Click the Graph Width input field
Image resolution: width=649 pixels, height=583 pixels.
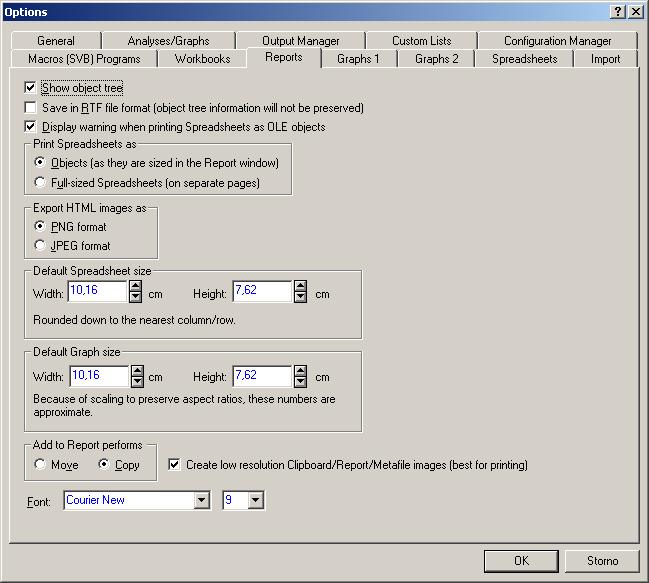99,376
